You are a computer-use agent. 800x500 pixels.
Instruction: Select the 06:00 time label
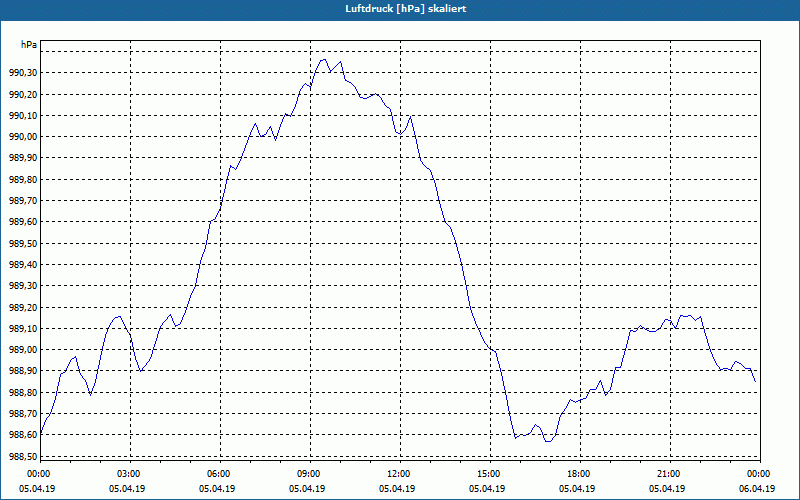point(220,474)
